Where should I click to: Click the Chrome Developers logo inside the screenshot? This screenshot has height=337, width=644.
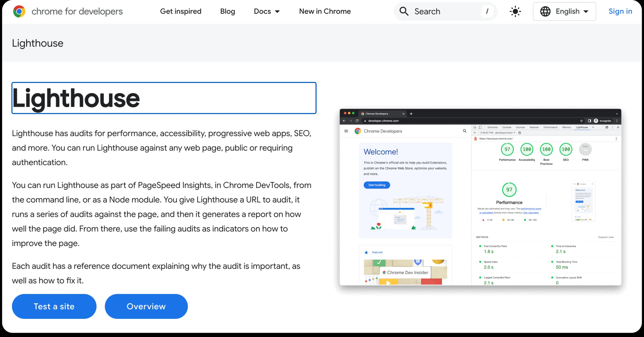point(358,131)
